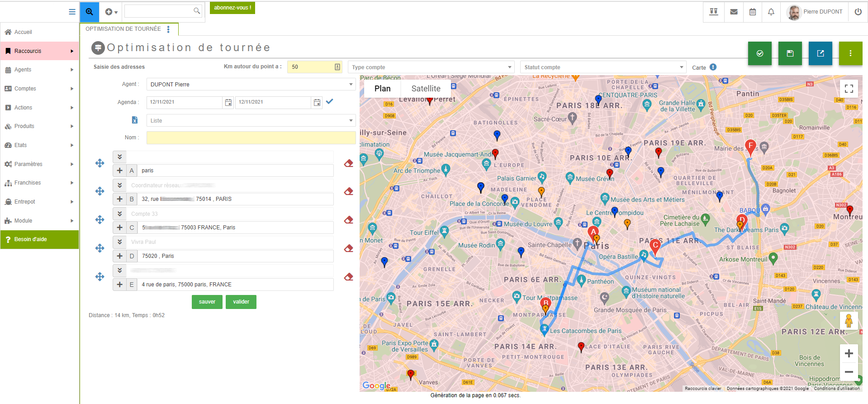868x404 pixels.
Task: Click the Excel import icon
Action: (135, 120)
